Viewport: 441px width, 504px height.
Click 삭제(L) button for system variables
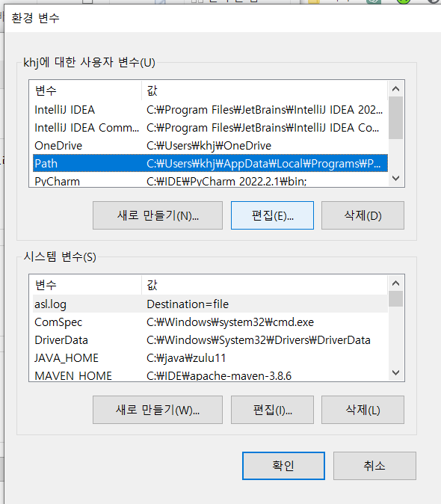click(x=363, y=410)
